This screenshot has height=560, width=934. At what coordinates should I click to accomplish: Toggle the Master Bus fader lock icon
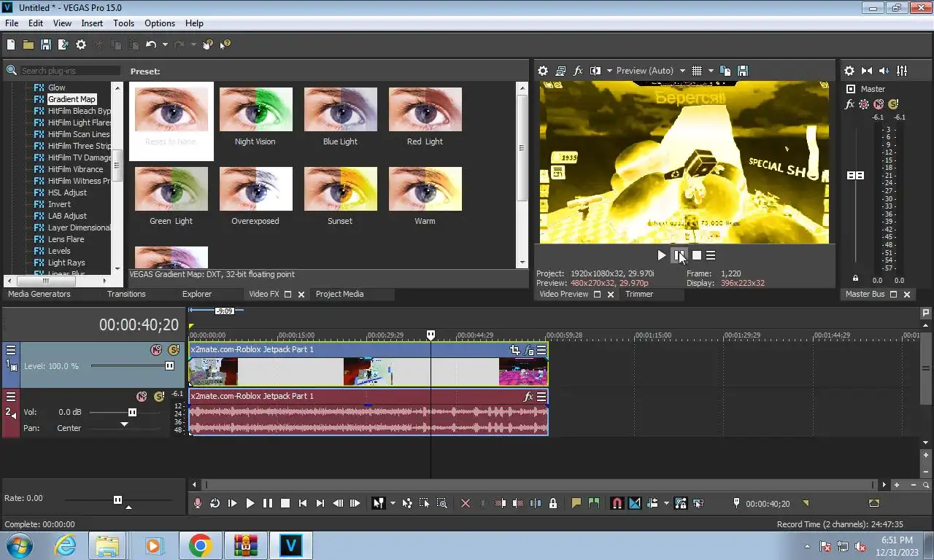pyautogui.click(x=855, y=279)
